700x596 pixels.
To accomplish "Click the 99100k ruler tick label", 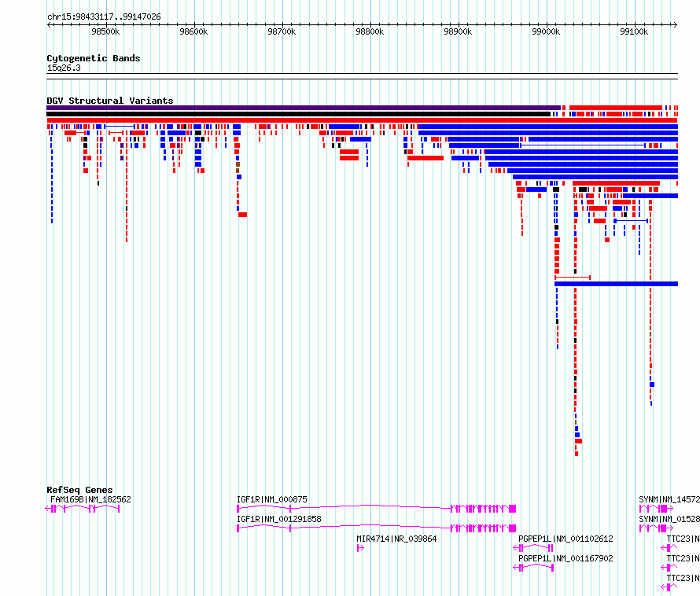I will [x=634, y=31].
